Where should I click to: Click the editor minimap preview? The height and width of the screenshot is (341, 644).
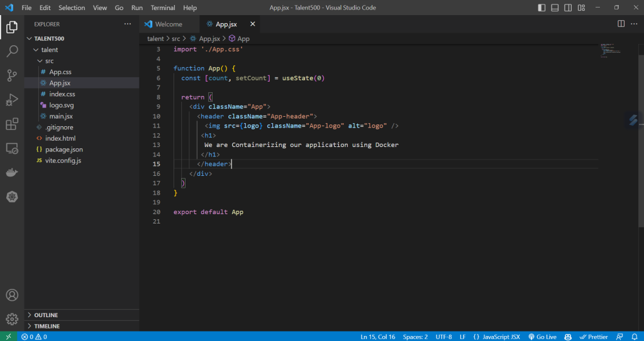(610, 50)
